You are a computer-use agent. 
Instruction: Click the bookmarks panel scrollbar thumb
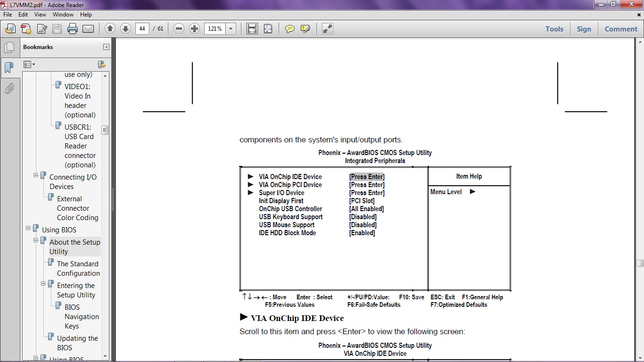pos(105,130)
